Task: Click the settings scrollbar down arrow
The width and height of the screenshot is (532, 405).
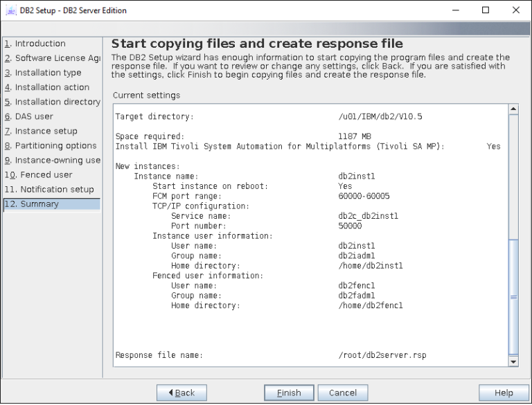Action: tap(513, 361)
